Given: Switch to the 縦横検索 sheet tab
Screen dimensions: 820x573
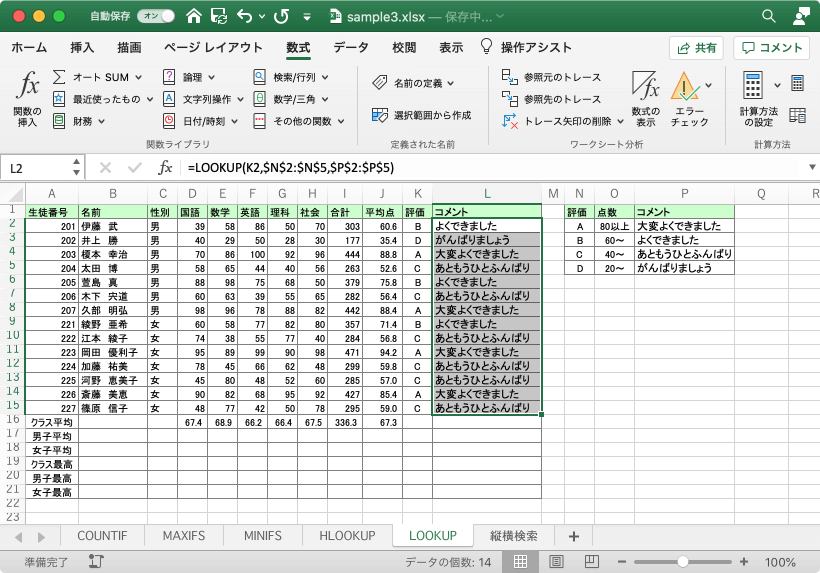Looking at the screenshot, I should click(x=514, y=536).
